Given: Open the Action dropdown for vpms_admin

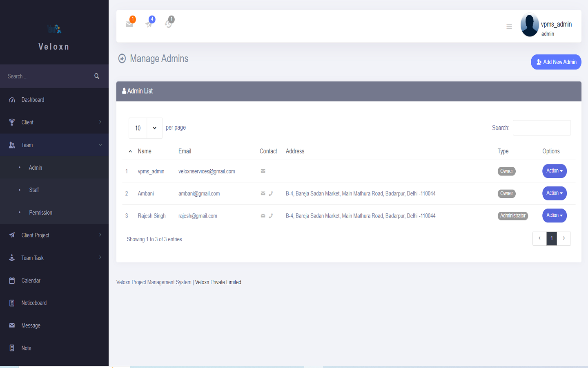Looking at the screenshot, I should (554, 171).
